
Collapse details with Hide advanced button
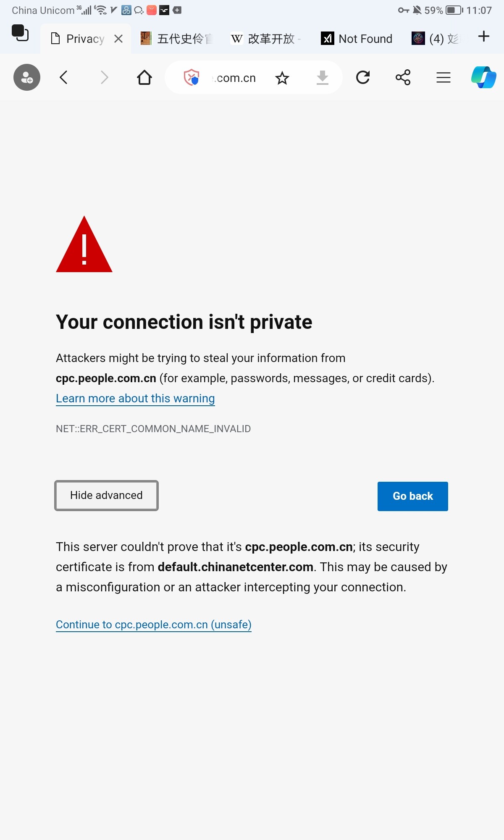click(x=106, y=496)
